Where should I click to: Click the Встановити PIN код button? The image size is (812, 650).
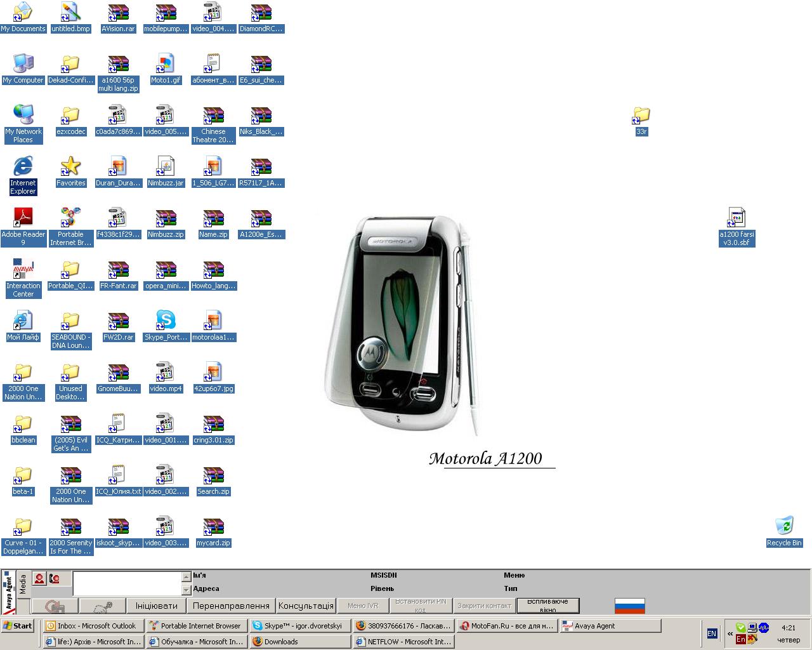(421, 606)
